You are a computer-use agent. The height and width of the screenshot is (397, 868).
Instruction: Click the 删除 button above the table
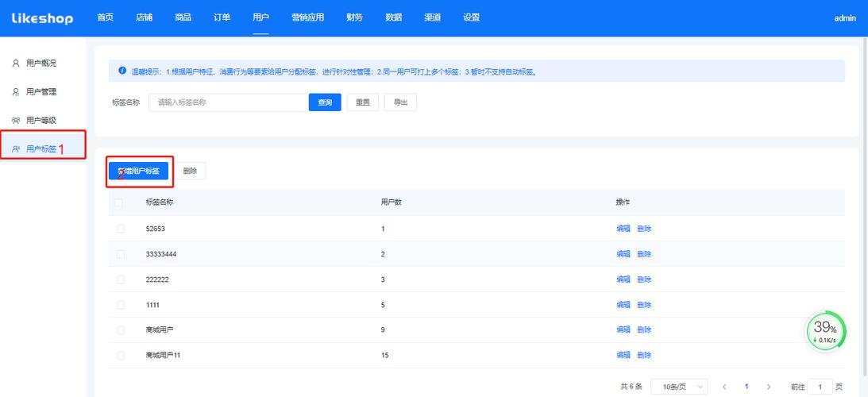click(x=190, y=171)
